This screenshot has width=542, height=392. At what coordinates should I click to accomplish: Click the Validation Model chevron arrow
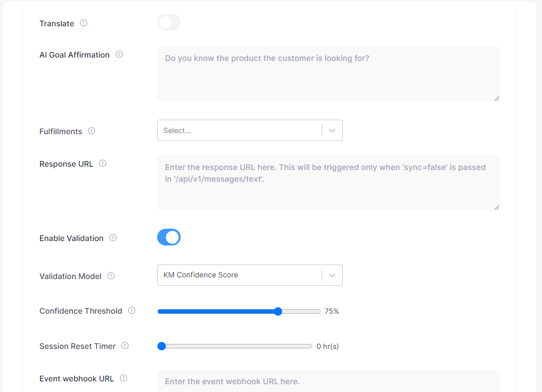[332, 275]
